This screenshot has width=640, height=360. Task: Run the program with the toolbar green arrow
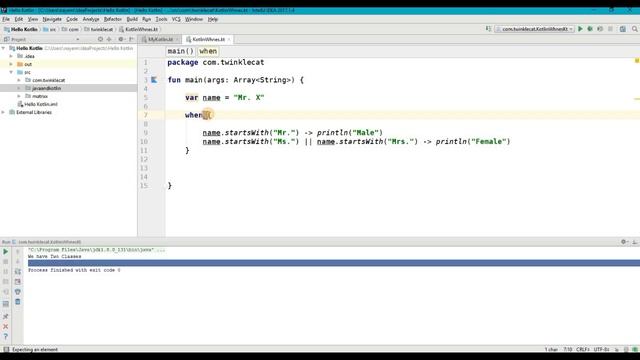click(x=580, y=29)
